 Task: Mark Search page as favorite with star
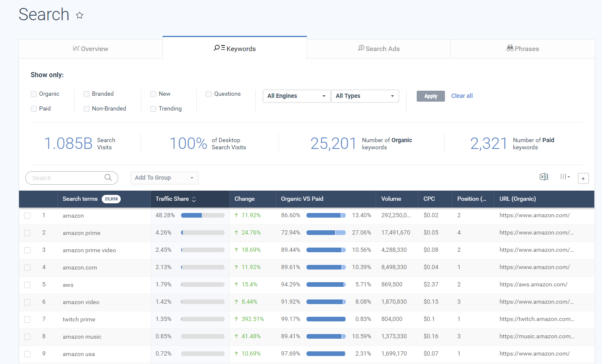[x=79, y=16]
